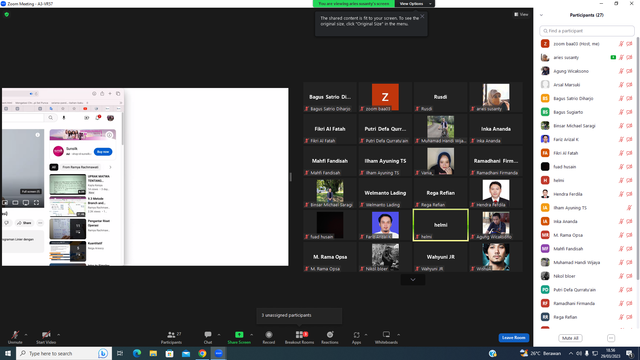Open notification center in system tray

coord(629,353)
